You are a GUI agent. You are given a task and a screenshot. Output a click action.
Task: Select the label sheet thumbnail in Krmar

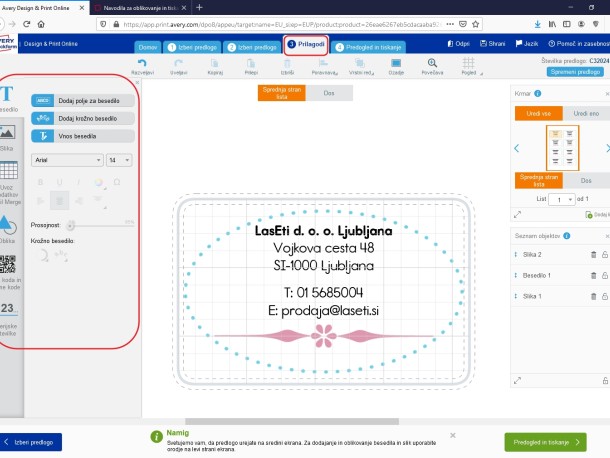563,148
